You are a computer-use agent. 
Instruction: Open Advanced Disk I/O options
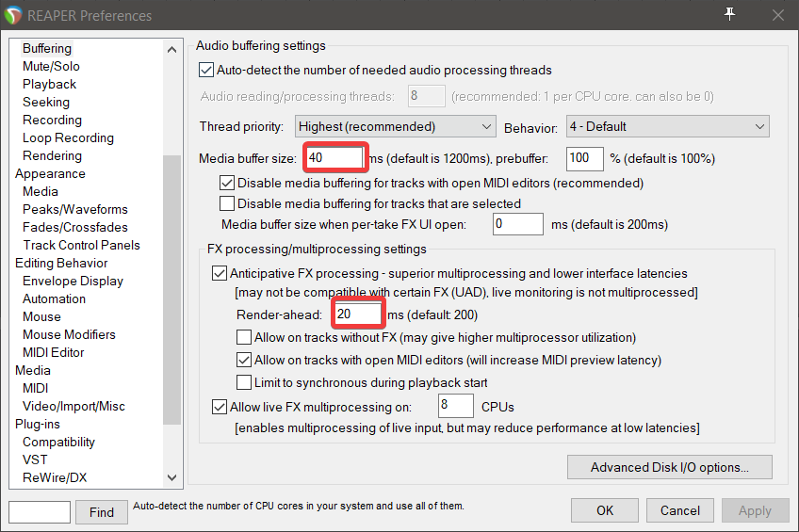[670, 467]
